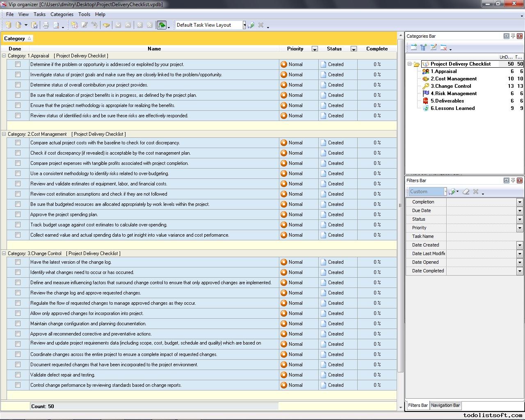
Task: Mark 'Validate defect repair and testing.' as done
Action: pos(18,375)
